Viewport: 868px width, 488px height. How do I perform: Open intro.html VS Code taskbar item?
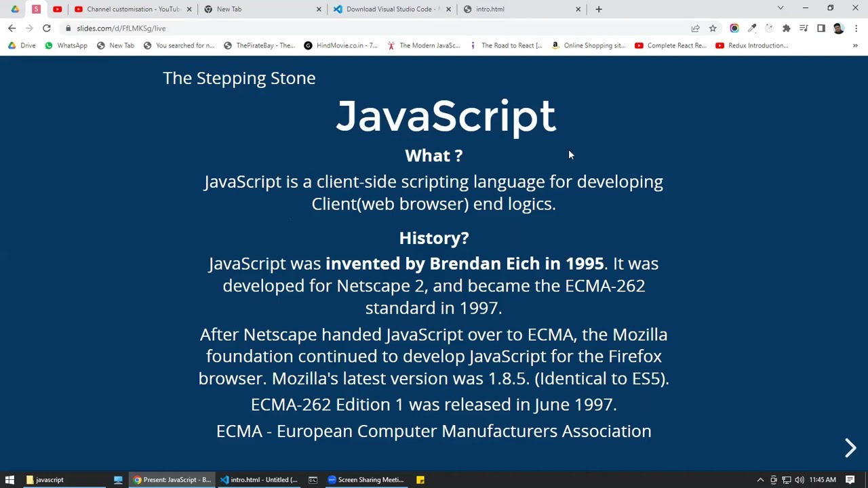[259, 480]
